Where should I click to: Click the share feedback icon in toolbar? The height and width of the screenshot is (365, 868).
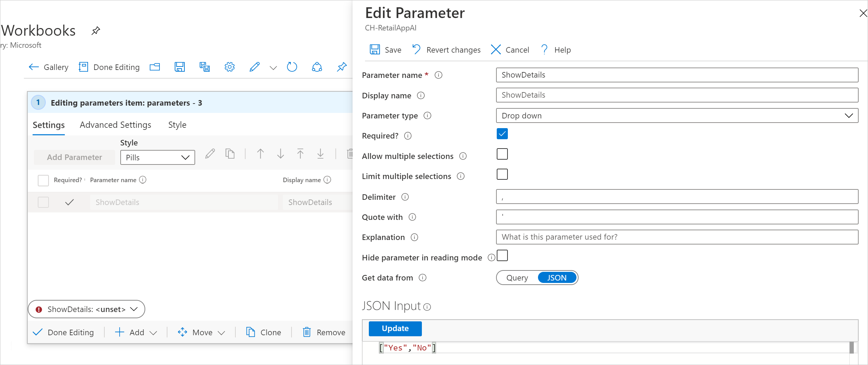[x=317, y=67]
